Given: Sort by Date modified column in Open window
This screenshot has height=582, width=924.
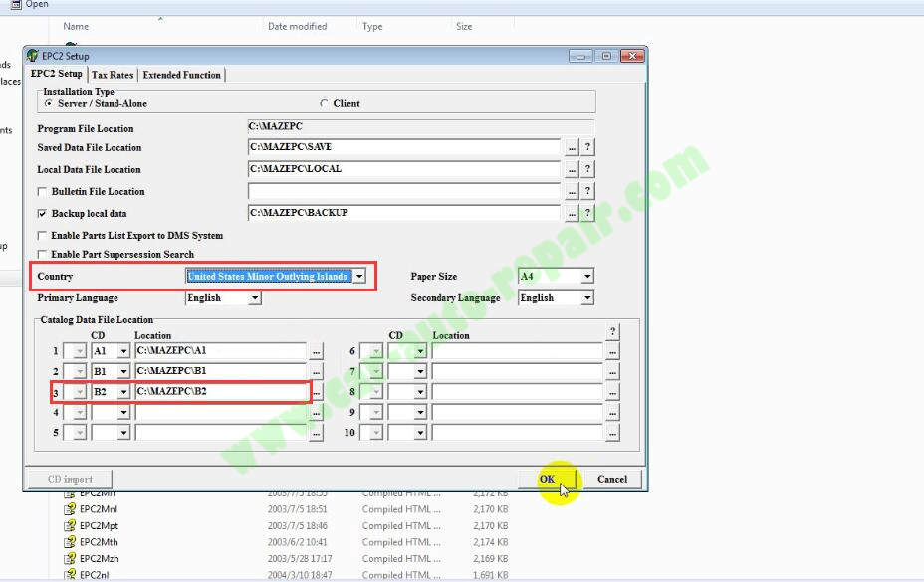Looking at the screenshot, I should pyautogui.click(x=297, y=27).
